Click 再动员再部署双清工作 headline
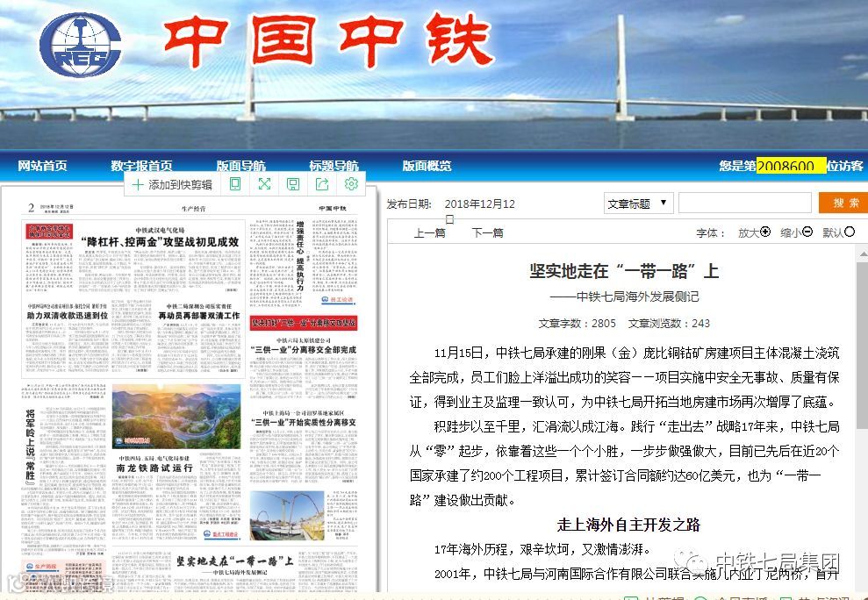The height and width of the screenshot is (600, 868). tap(199, 316)
